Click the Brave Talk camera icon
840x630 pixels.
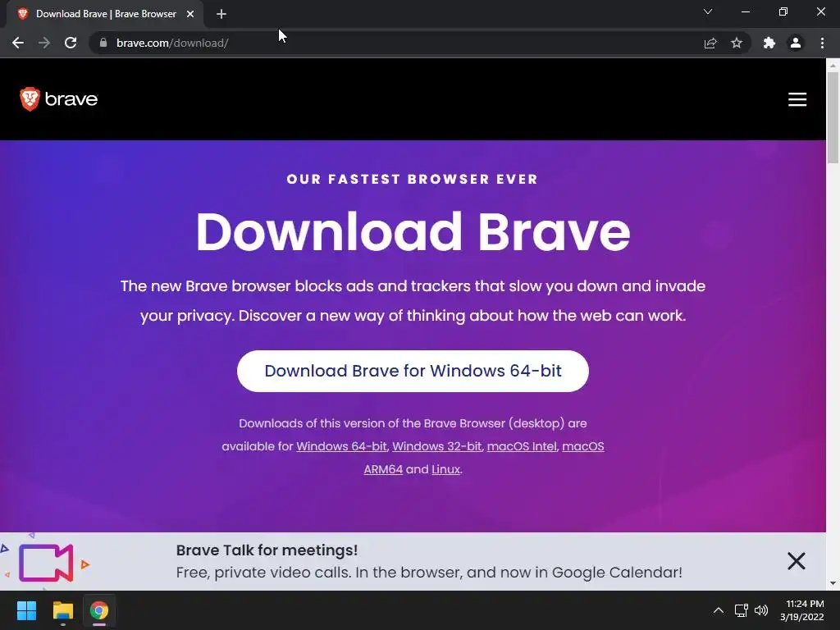pos(46,563)
